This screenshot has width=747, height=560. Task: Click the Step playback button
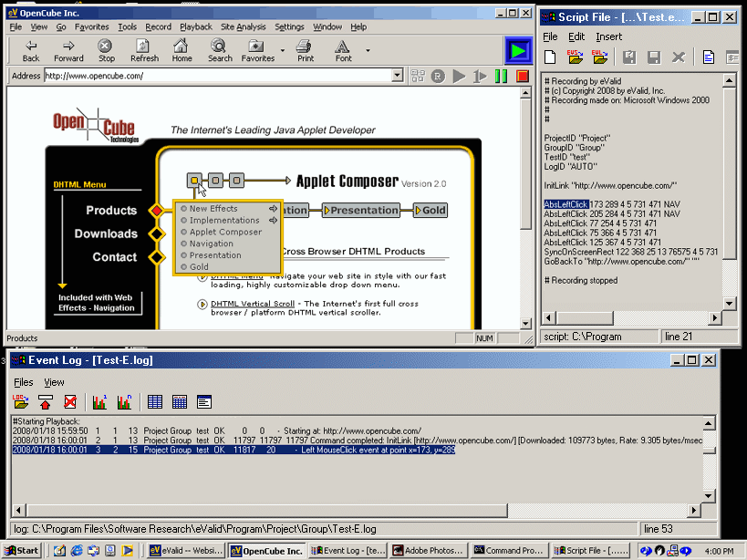coord(480,77)
